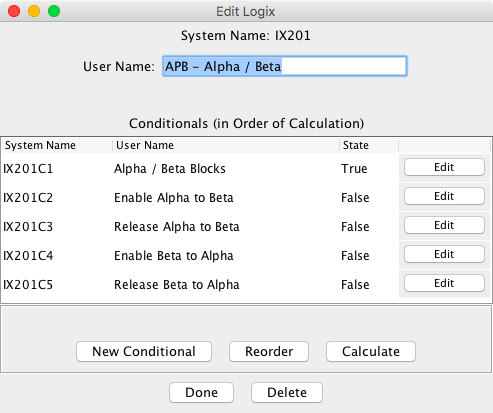Viewport: 493px width, 413px height.
Task: Click Done to finish editing
Action: (x=201, y=393)
